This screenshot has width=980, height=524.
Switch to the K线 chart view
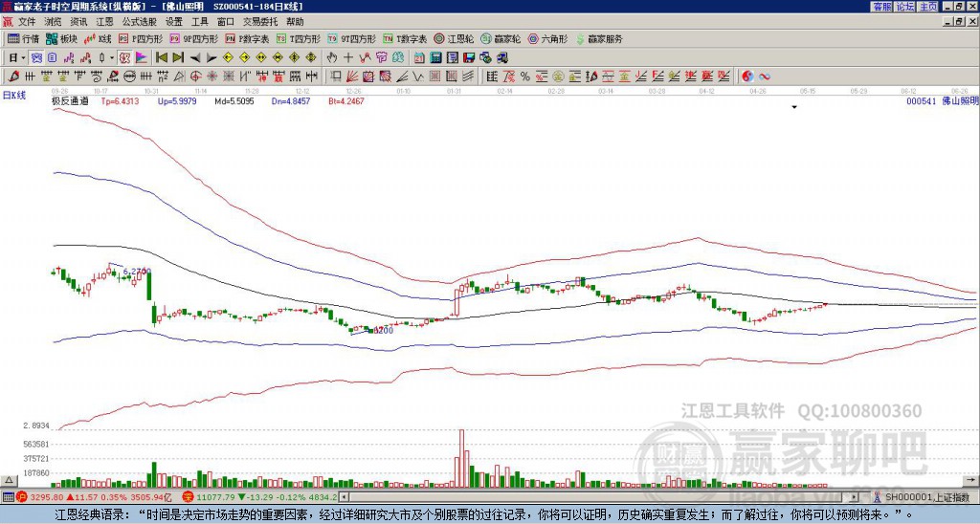[98, 38]
